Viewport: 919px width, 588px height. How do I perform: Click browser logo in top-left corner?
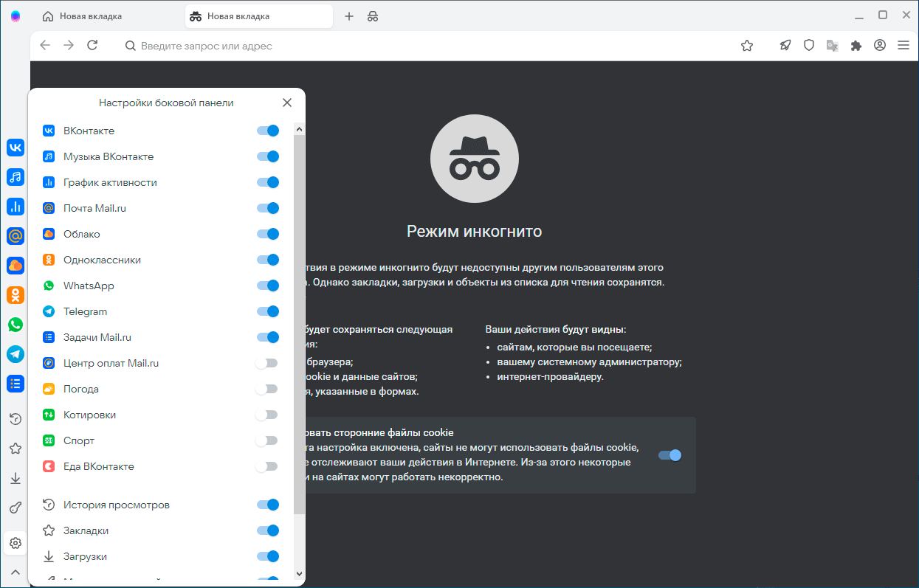click(x=16, y=16)
